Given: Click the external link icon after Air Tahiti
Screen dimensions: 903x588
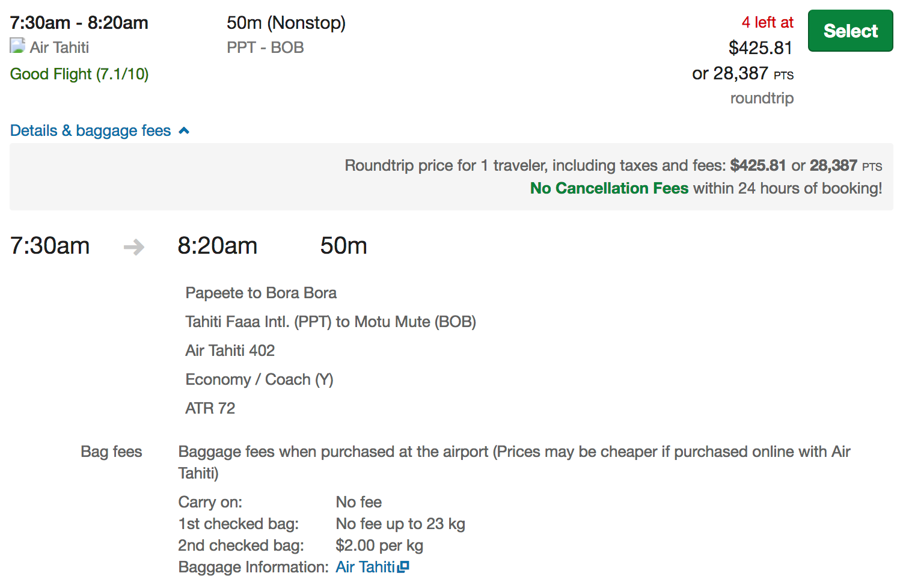Looking at the screenshot, I should click(403, 566).
